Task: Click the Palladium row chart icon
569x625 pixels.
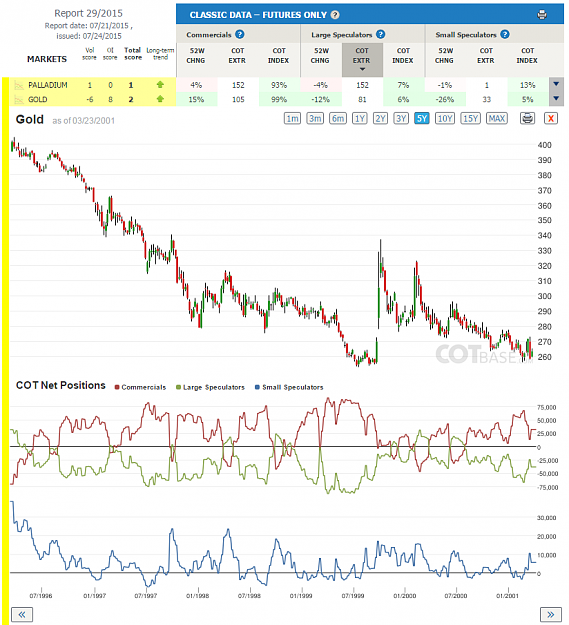Action: [x=18, y=85]
